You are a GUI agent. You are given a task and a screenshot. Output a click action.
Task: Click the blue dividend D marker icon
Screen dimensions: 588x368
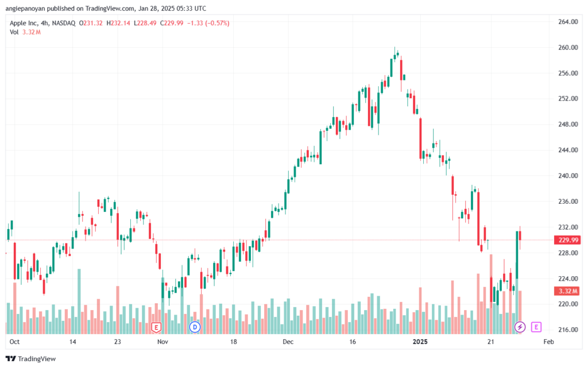coord(195,327)
